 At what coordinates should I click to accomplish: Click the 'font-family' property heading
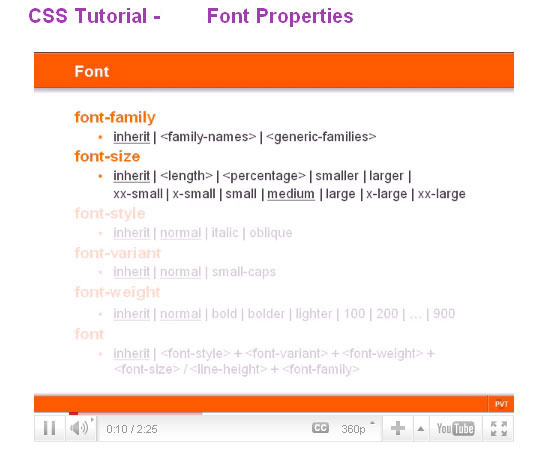[115, 118]
